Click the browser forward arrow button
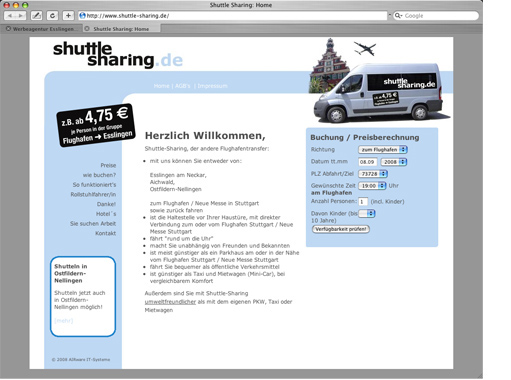The image size is (511, 380). (21, 16)
